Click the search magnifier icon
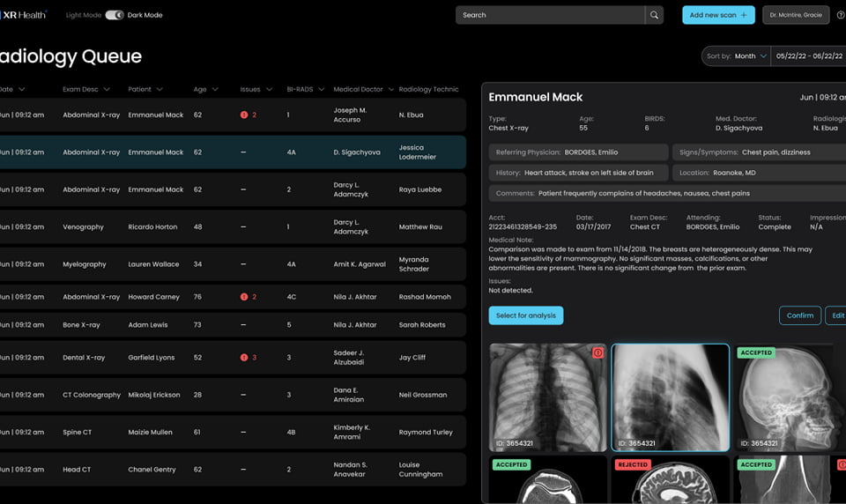Viewport: 846px width, 504px height. coord(654,15)
